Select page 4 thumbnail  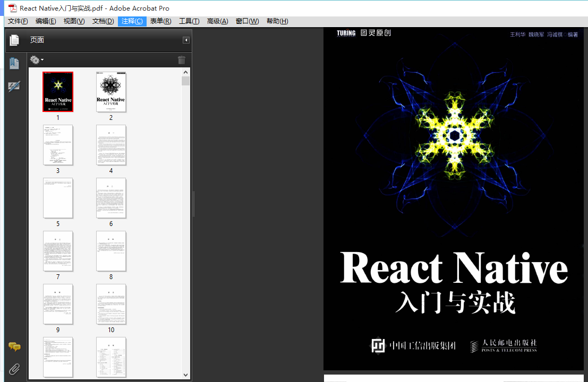(111, 145)
